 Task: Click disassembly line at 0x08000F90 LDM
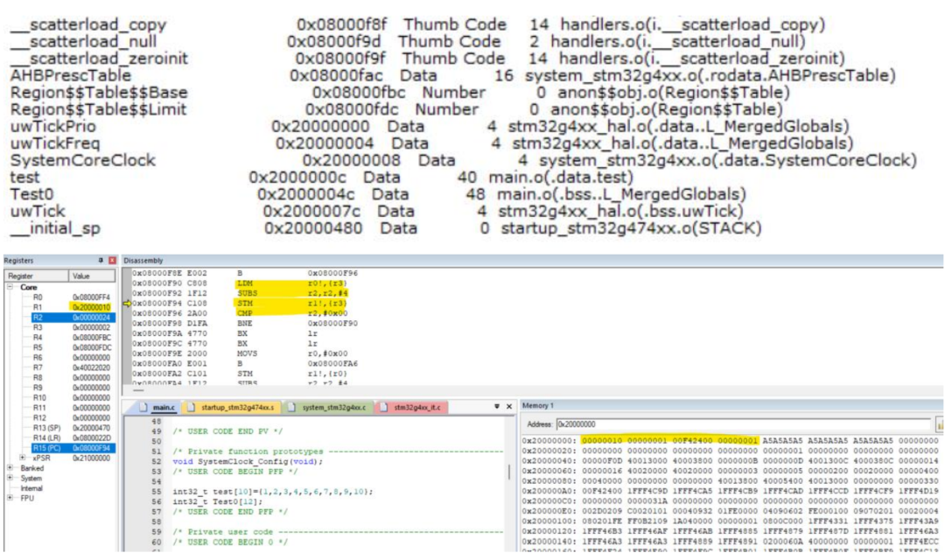pyautogui.click(x=239, y=283)
